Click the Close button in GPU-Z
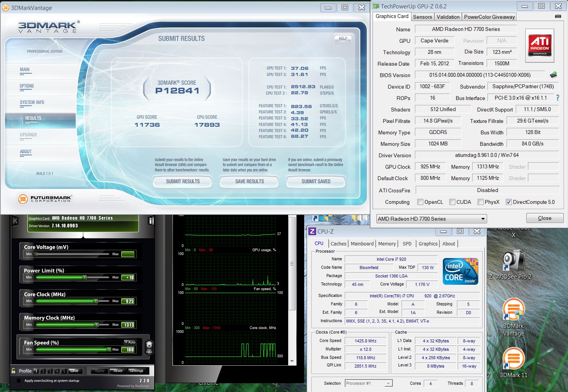The image size is (568, 392). click(x=545, y=218)
